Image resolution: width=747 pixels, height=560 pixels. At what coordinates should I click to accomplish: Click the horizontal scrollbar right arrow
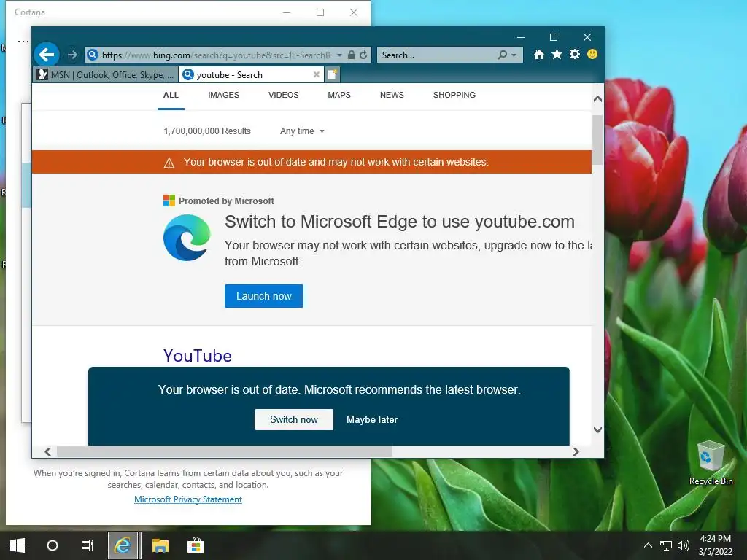click(576, 451)
